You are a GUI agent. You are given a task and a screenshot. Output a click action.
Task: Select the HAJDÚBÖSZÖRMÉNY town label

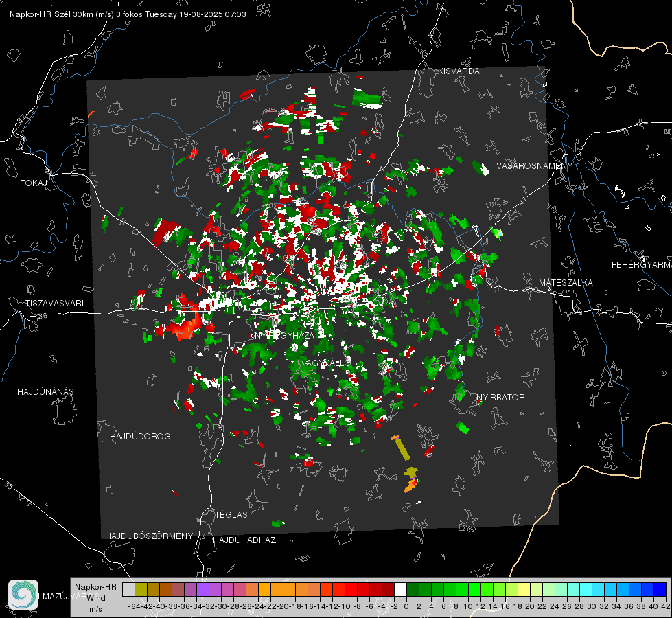[149, 536]
